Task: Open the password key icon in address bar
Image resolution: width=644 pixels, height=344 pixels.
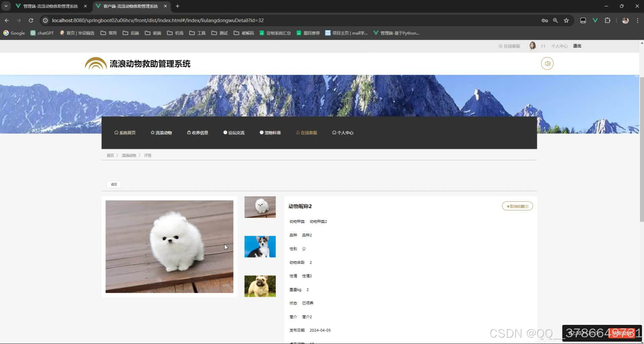Action: [x=545, y=20]
